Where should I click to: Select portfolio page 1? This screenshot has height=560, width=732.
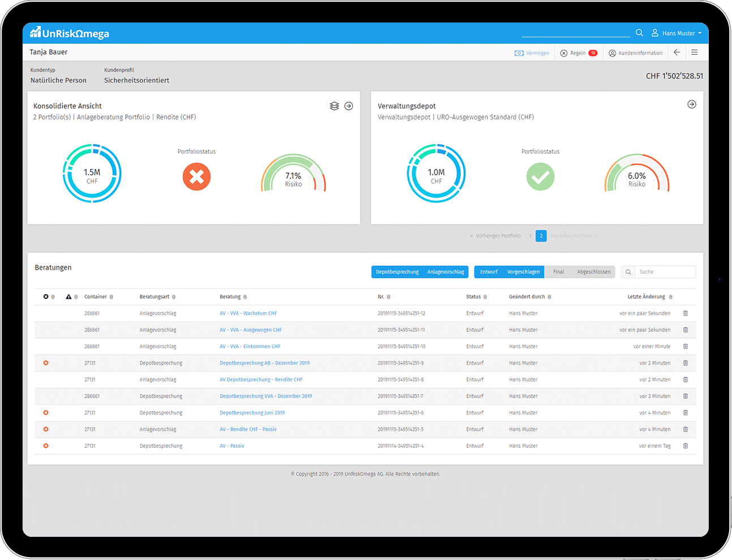tap(530, 236)
